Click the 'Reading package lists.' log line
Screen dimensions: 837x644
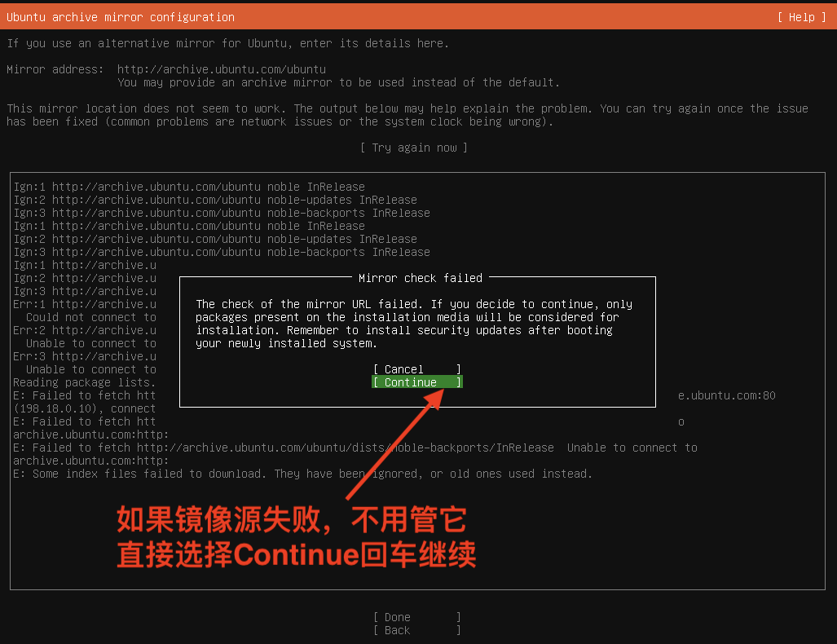[84, 382]
